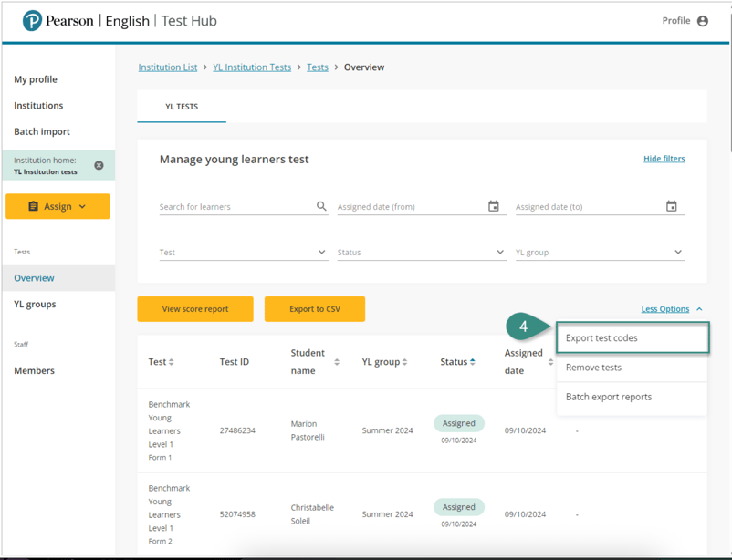732x560 pixels.
Task: Click the View score report button
Action: (195, 309)
